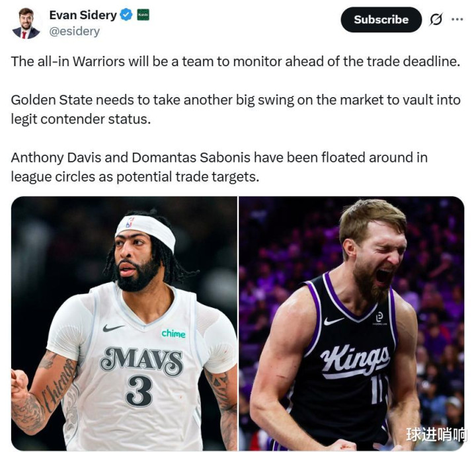Image resolution: width=476 pixels, height=452 pixels.
Task: Click the Grok slashed-circle icon
Action: pos(436,20)
